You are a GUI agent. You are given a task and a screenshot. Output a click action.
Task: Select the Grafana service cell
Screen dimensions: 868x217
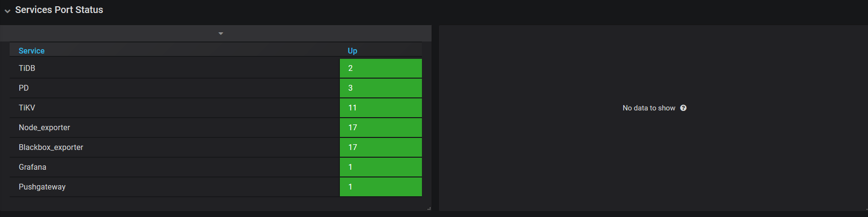click(x=32, y=167)
